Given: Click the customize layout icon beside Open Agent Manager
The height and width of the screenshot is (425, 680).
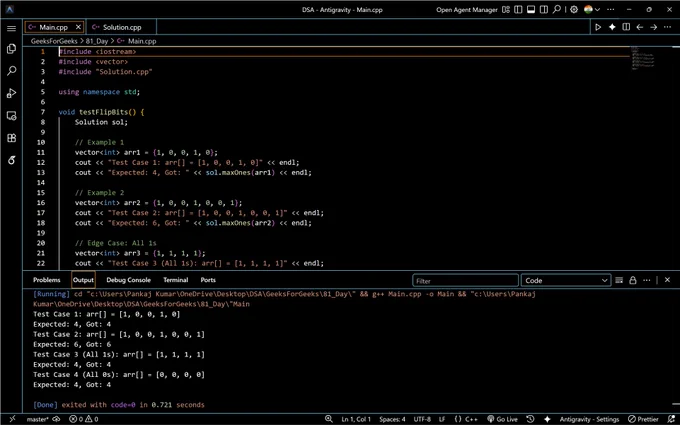Looking at the screenshot, I should coord(506,10).
